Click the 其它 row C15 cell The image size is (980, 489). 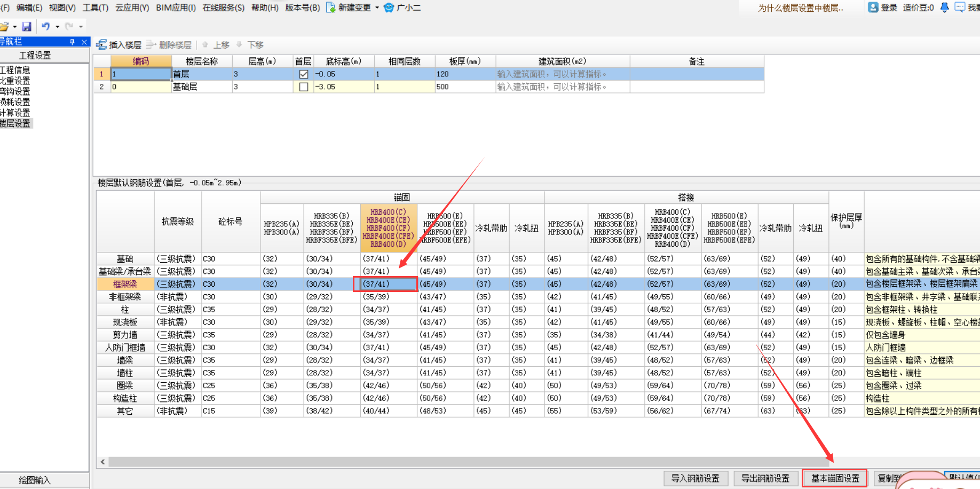(231, 411)
